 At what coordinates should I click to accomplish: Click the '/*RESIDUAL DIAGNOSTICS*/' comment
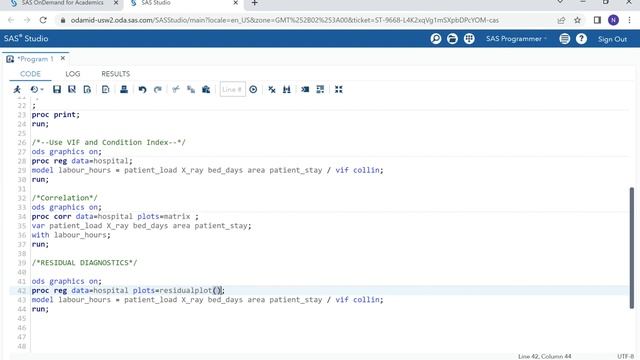[84, 263]
